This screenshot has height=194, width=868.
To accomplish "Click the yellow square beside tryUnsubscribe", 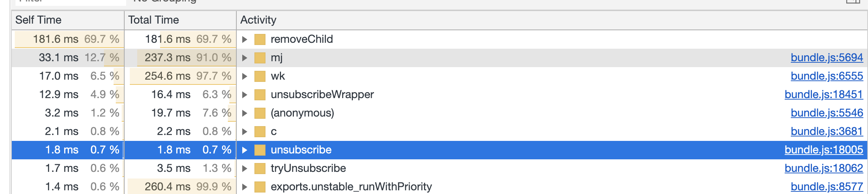I will (x=260, y=169).
